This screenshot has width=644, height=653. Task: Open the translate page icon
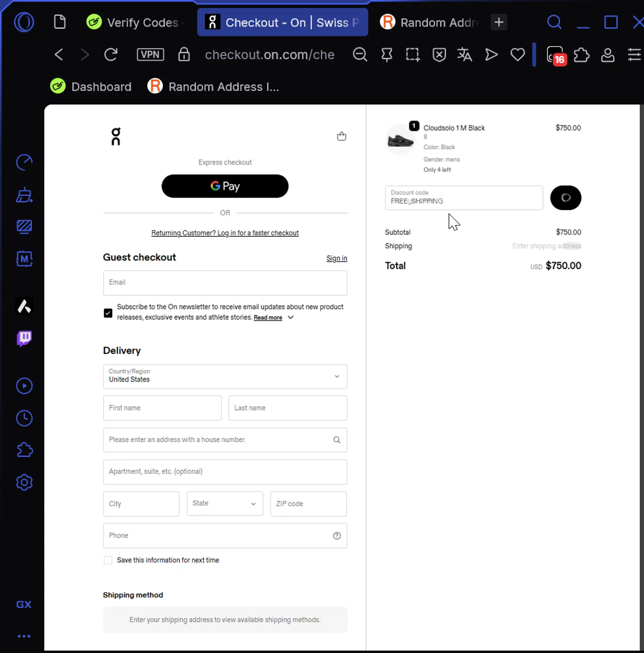[465, 55]
